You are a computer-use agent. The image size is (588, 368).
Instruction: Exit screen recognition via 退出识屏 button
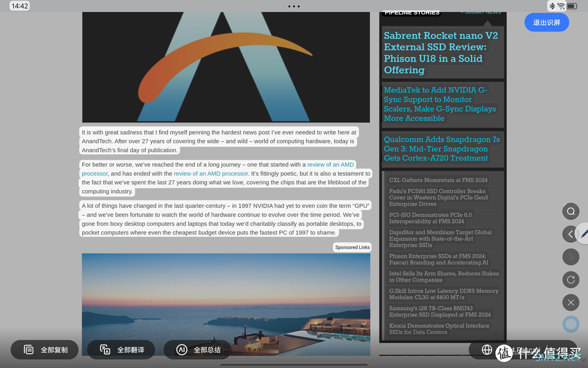point(547,22)
